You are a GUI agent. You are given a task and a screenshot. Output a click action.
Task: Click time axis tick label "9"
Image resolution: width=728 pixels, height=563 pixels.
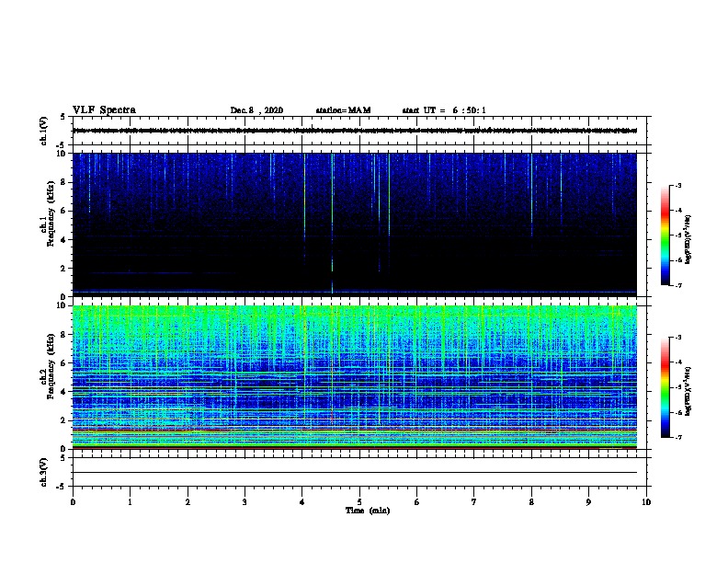pyautogui.click(x=588, y=501)
